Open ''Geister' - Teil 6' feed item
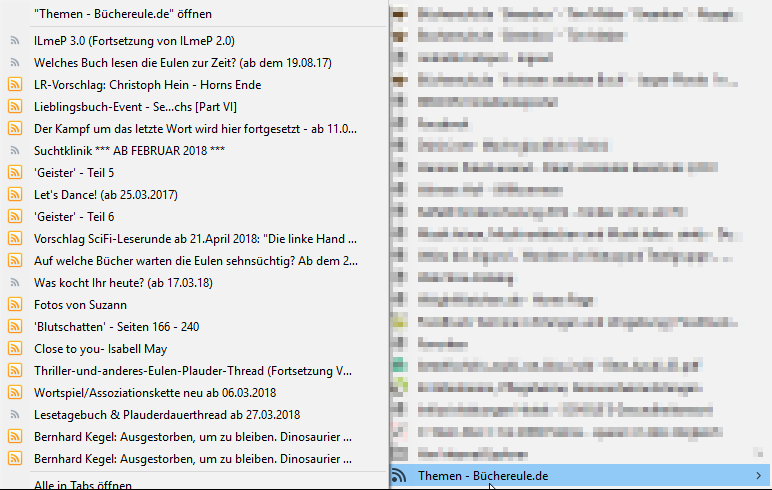This screenshot has width=772, height=490. pyautogui.click(x=74, y=216)
